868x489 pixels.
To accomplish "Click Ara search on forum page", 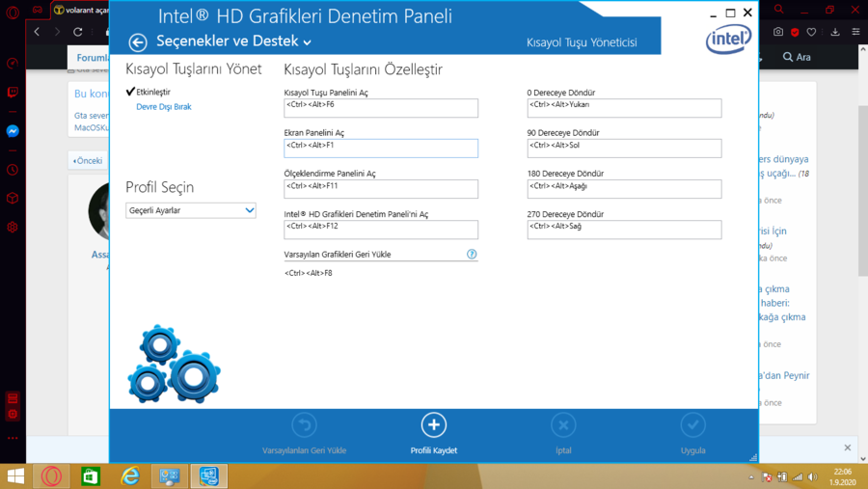I will [798, 57].
